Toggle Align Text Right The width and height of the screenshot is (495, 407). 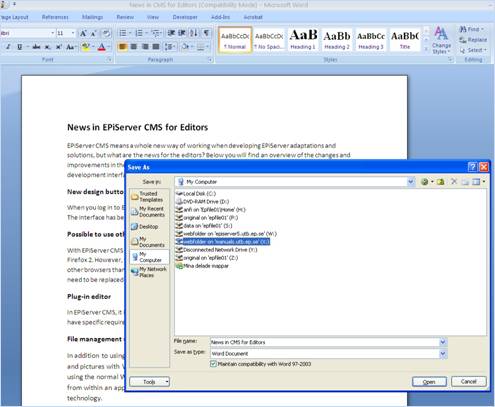(145, 47)
